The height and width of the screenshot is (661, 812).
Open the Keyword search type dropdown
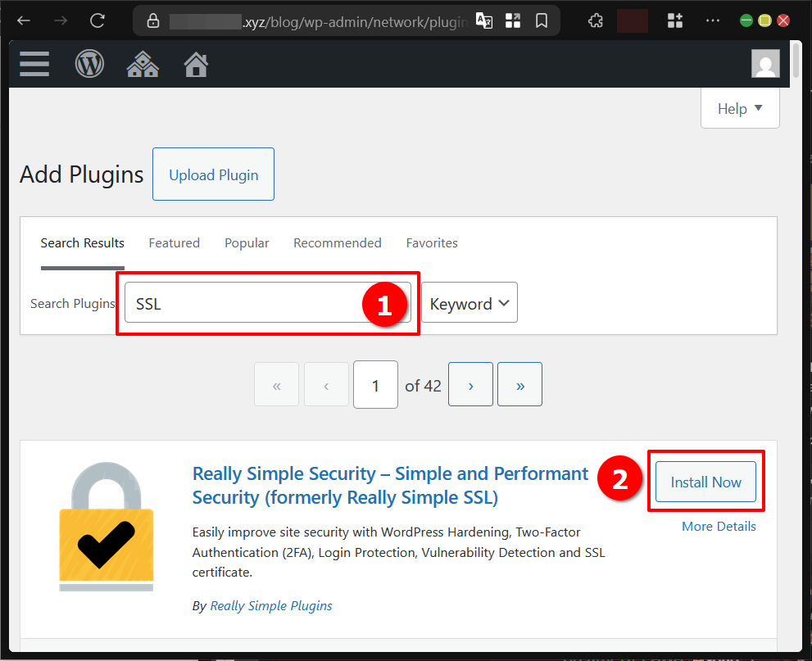tap(469, 304)
